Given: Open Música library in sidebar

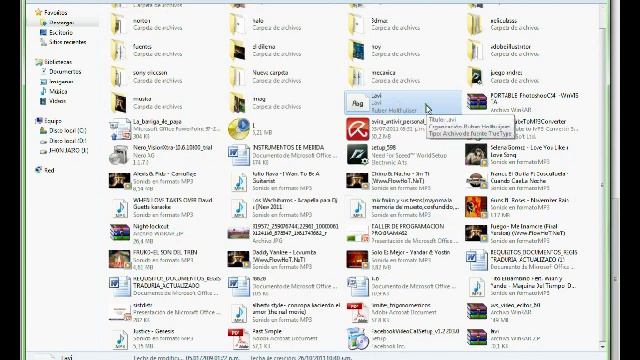Looking at the screenshot, I should click(58, 91).
